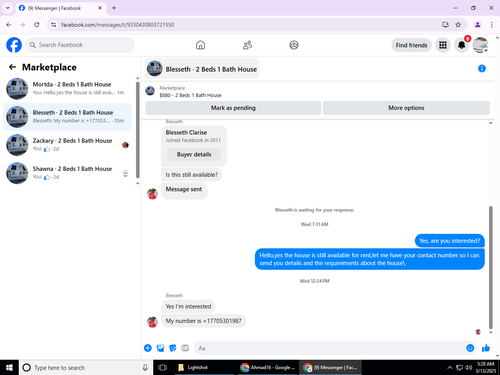Click Mark as pending

tap(233, 108)
